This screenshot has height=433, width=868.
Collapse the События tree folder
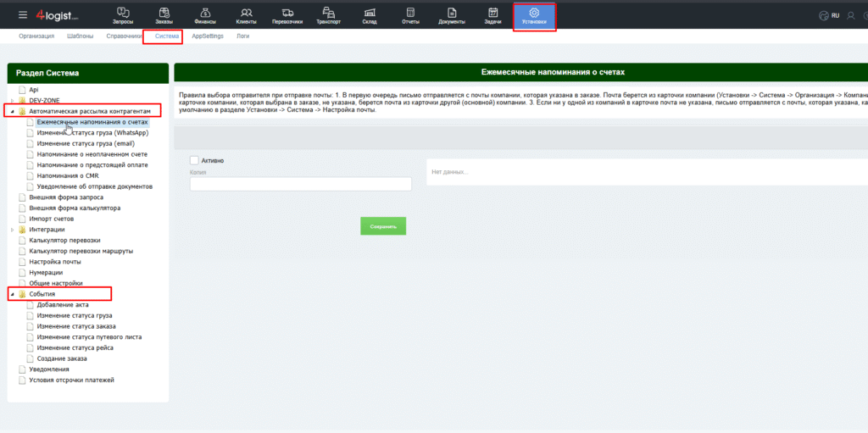point(12,294)
